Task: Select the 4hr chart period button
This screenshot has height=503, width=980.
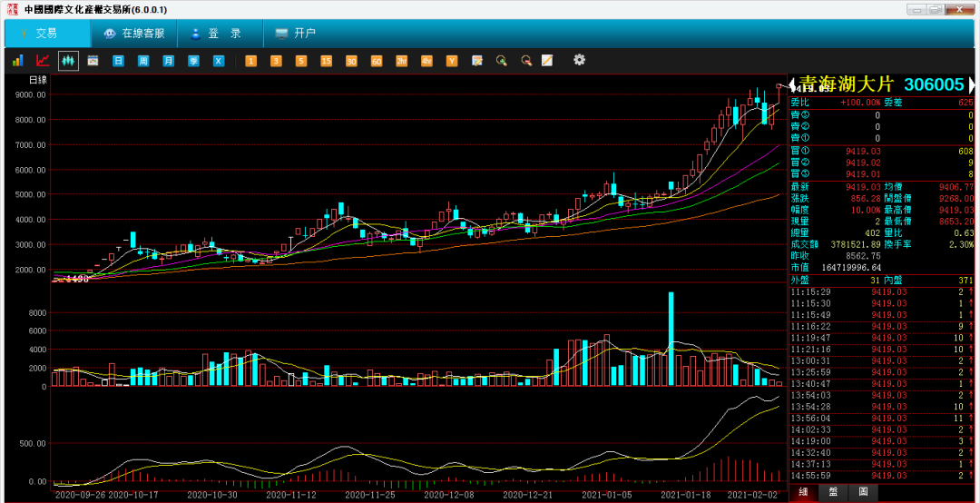Action: click(x=426, y=61)
